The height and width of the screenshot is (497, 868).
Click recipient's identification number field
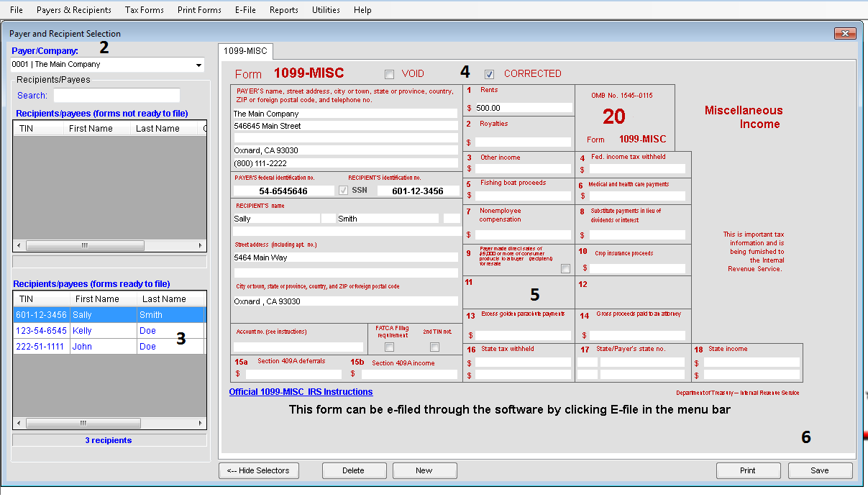point(418,191)
